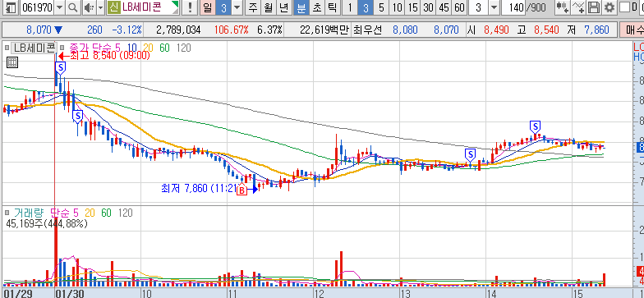Click the speaker sound alert icon
Viewport: 644px width, 298px height.
pos(89,7)
